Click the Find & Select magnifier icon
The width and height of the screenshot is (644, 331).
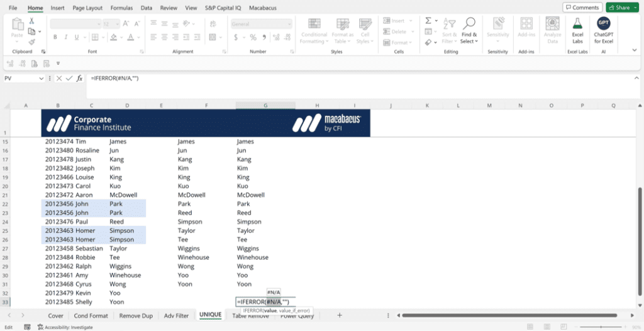tap(469, 24)
